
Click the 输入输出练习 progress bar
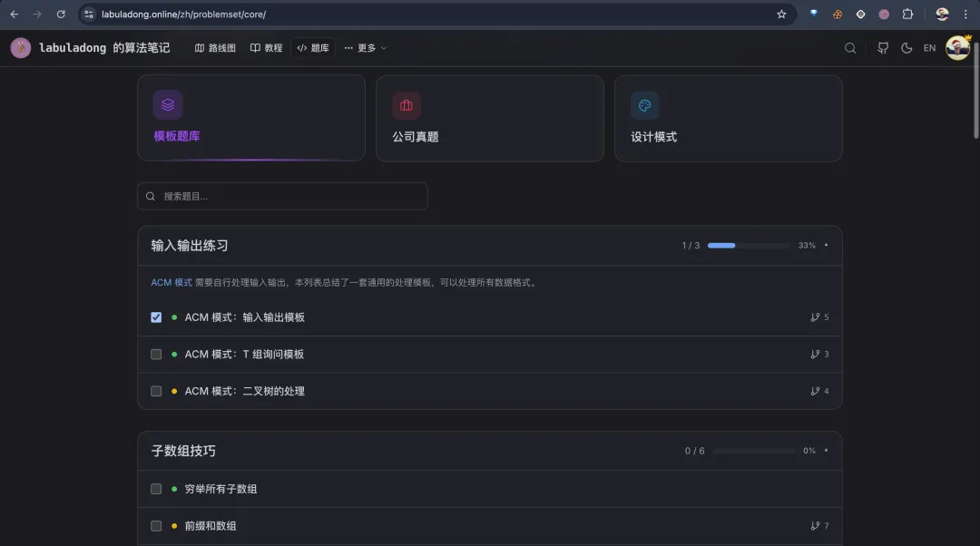(748, 245)
